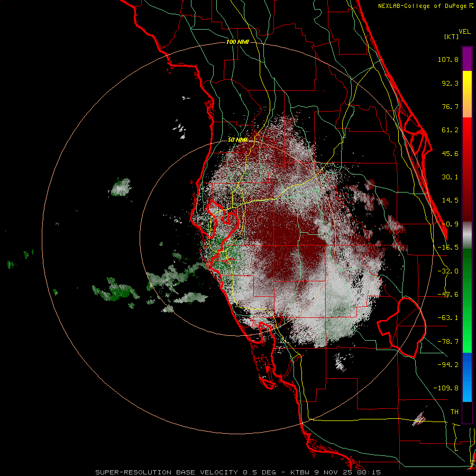Click the -78.7 velocity scale value

(x=448, y=342)
